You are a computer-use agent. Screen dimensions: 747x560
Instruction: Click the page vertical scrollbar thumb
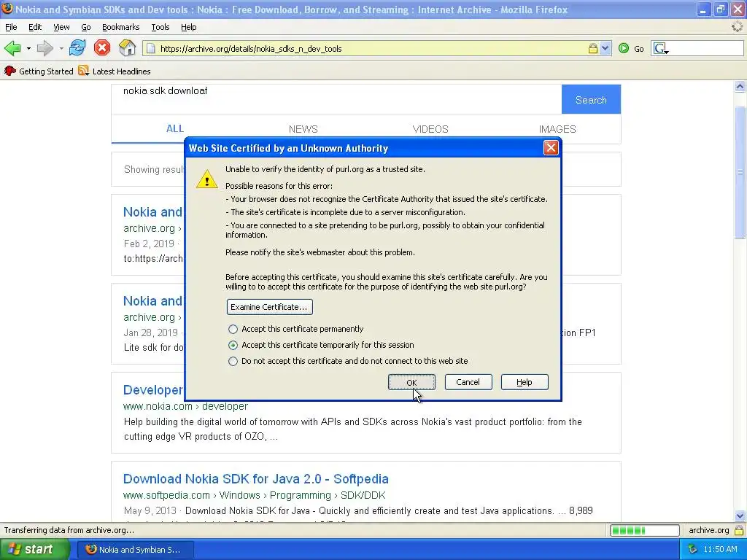click(x=740, y=172)
